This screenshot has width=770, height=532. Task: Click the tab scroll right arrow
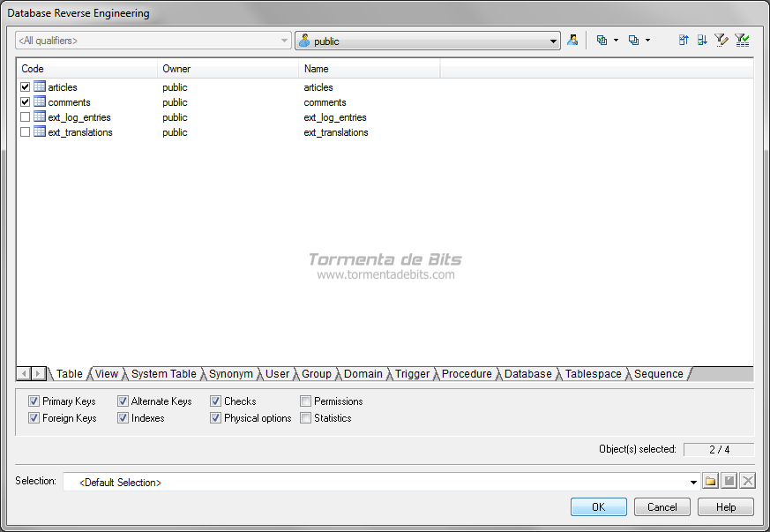[x=39, y=373]
